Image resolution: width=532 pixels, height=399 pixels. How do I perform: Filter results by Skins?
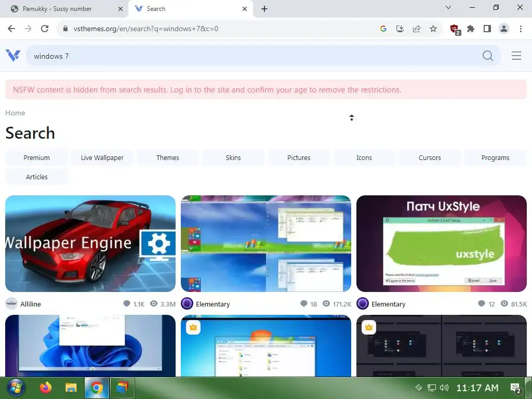click(233, 157)
